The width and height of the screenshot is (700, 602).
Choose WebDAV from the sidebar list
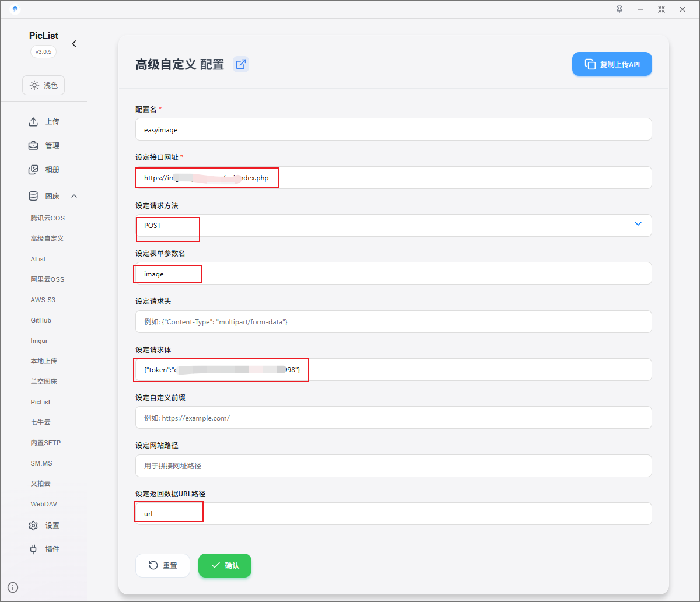(x=44, y=504)
